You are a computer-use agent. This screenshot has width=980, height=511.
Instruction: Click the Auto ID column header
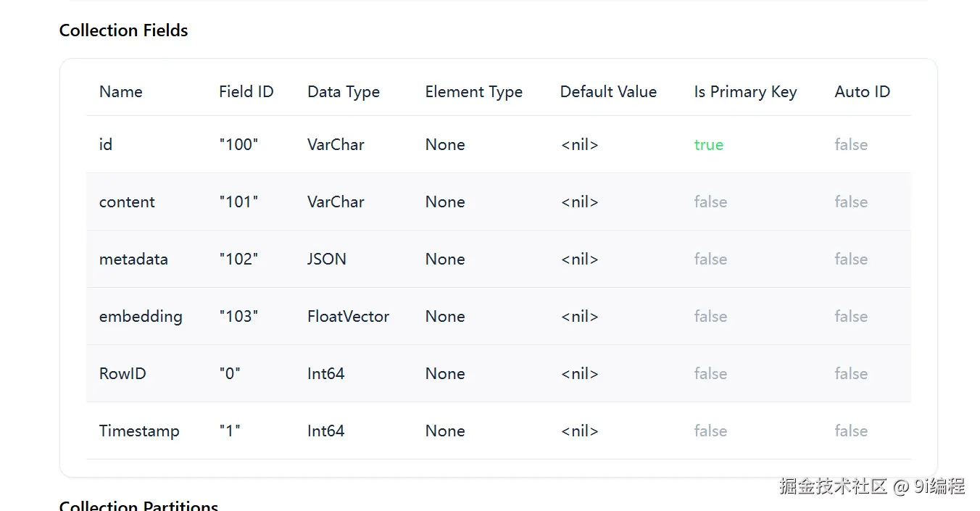[862, 92]
